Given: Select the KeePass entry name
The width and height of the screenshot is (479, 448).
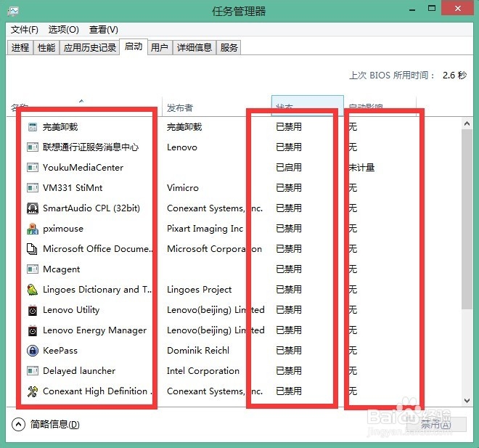Looking at the screenshot, I should [x=60, y=351].
